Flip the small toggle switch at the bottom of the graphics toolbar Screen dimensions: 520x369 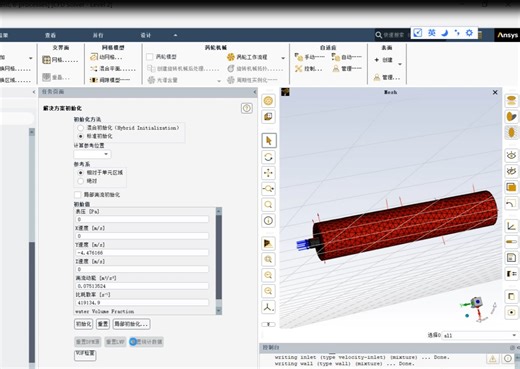(269, 324)
